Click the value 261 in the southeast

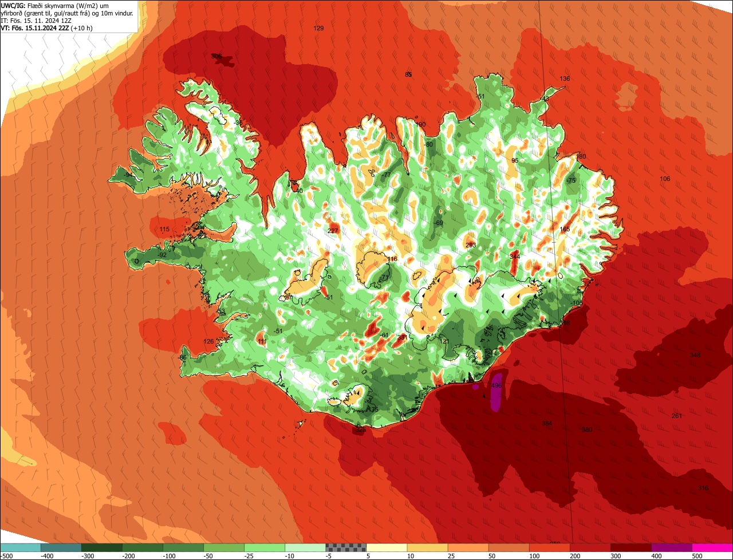[x=677, y=416]
